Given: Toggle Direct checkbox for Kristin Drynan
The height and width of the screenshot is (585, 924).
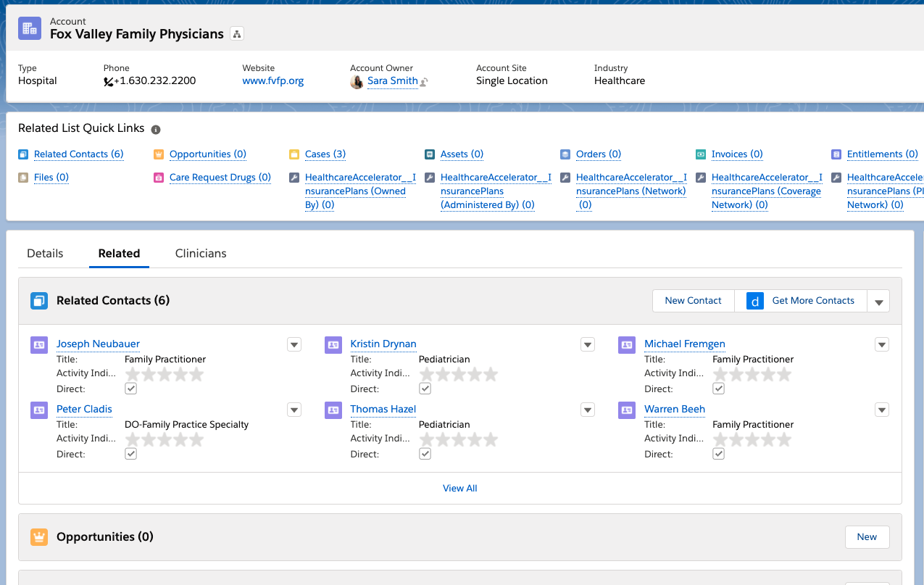Looking at the screenshot, I should 425,389.
